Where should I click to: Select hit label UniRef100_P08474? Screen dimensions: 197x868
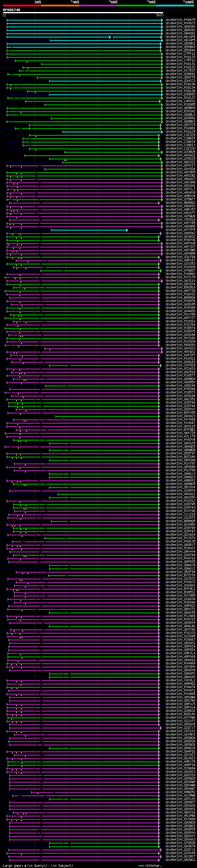click(x=180, y=687)
